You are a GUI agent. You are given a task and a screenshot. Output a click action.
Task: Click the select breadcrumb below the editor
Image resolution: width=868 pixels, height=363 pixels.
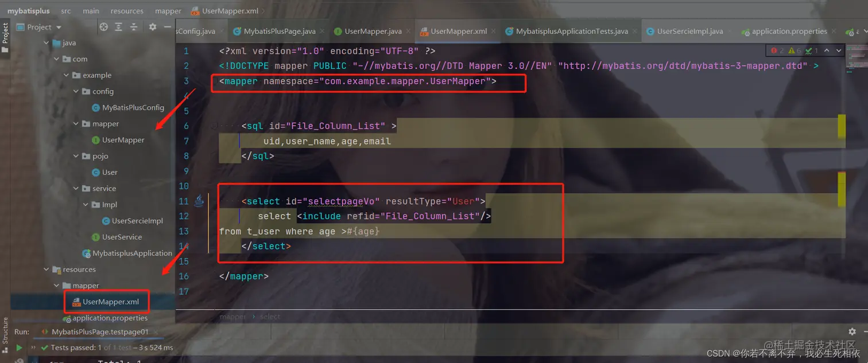point(270,317)
